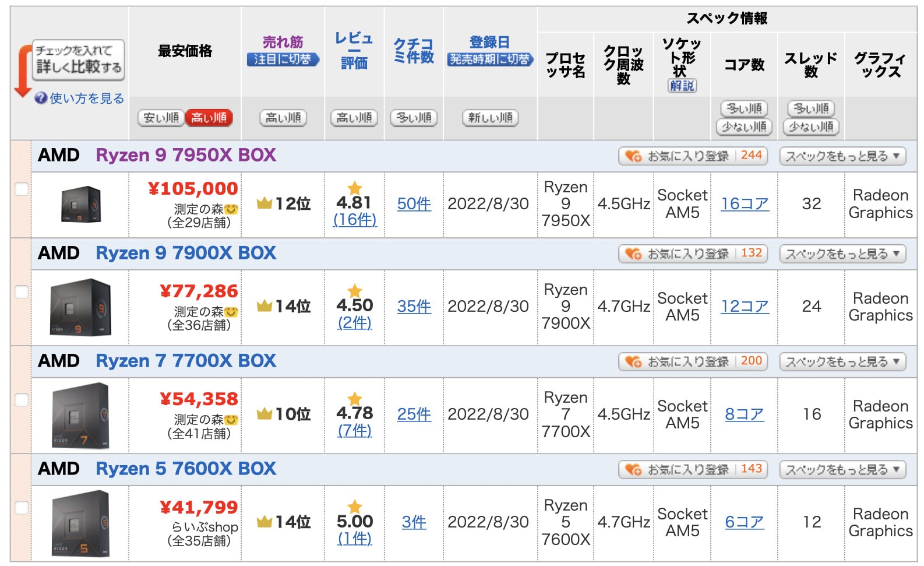Add Ryzen 7 7700X to favorites (200)

(693, 361)
